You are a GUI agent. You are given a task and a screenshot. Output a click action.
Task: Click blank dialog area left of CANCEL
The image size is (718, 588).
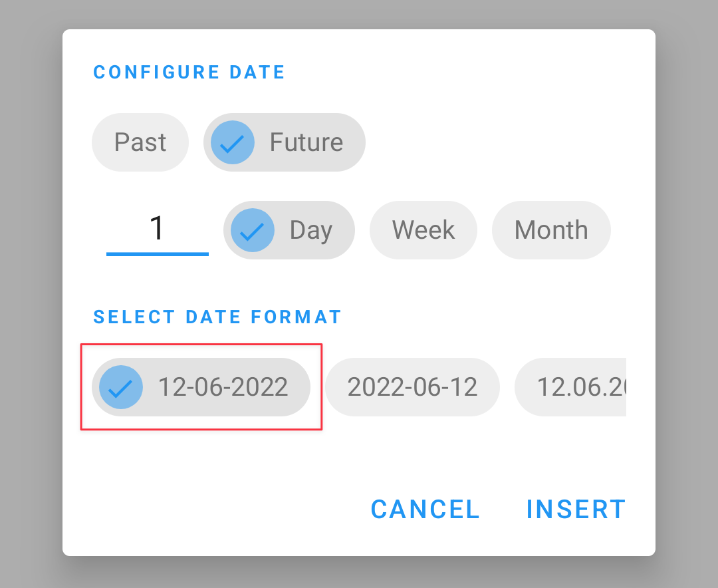pyautogui.click(x=215, y=509)
